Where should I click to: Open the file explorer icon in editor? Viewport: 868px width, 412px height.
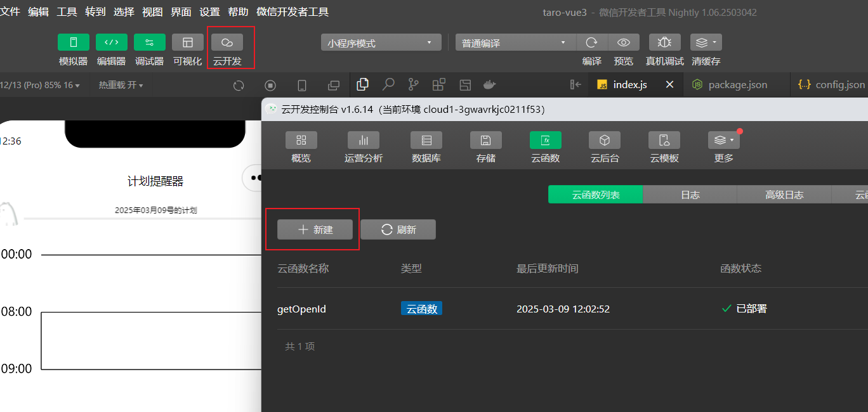(363, 84)
